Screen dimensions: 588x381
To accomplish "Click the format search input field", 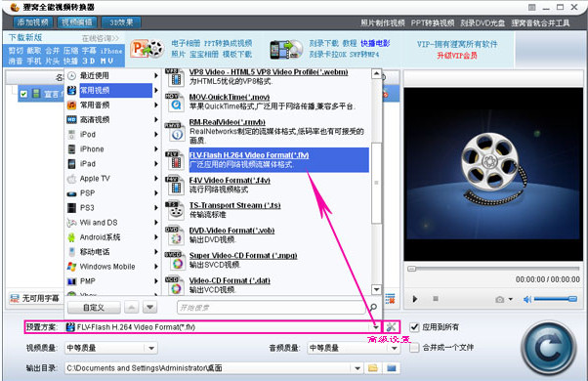I will coord(271,308).
